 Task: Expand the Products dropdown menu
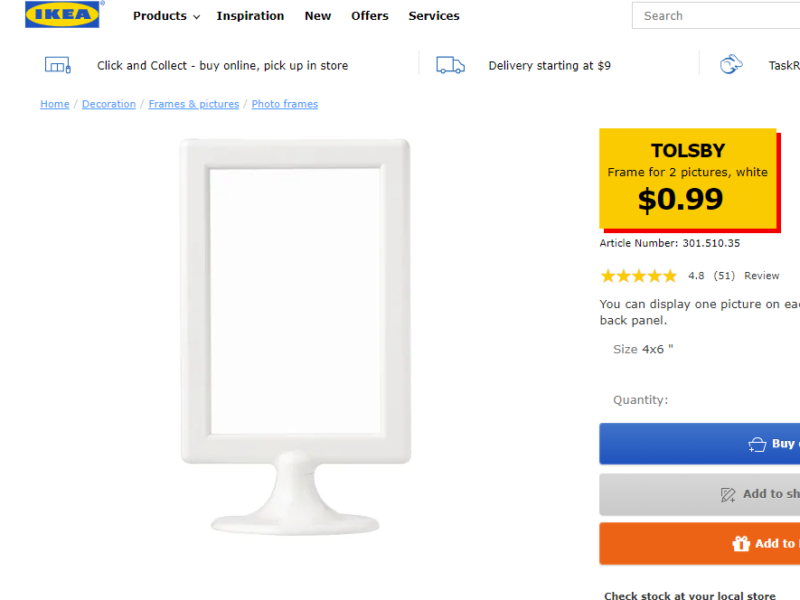click(166, 16)
